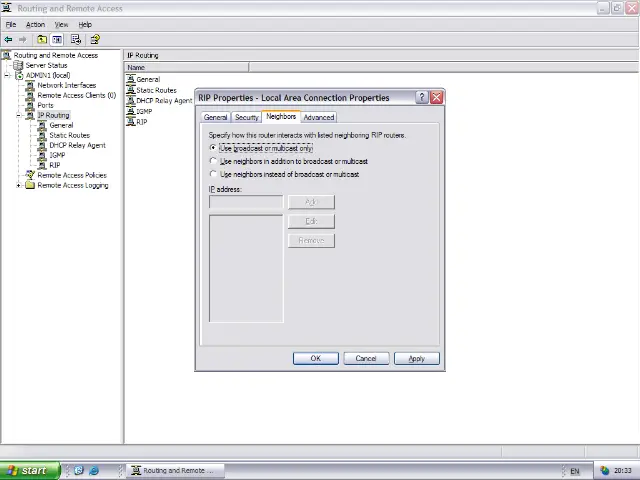This screenshot has width=640, height=480.
Task: Click the ADMIN1 (local) server icon
Action: (x=19, y=76)
